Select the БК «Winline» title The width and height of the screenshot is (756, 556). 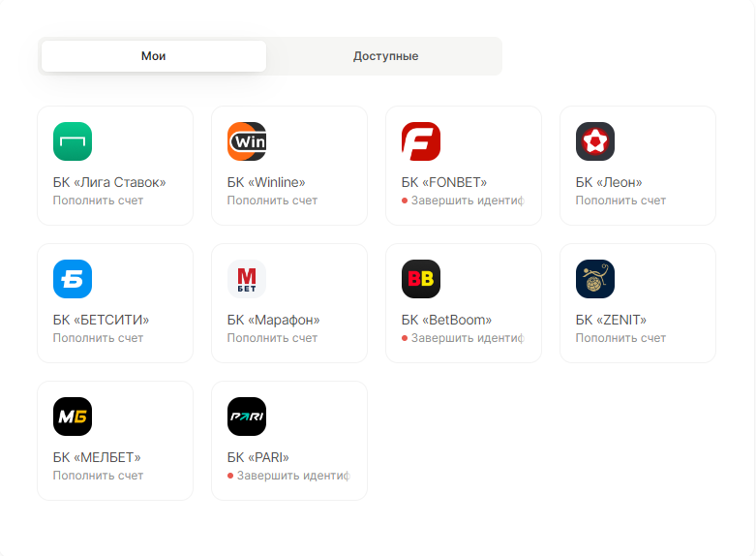tap(266, 182)
